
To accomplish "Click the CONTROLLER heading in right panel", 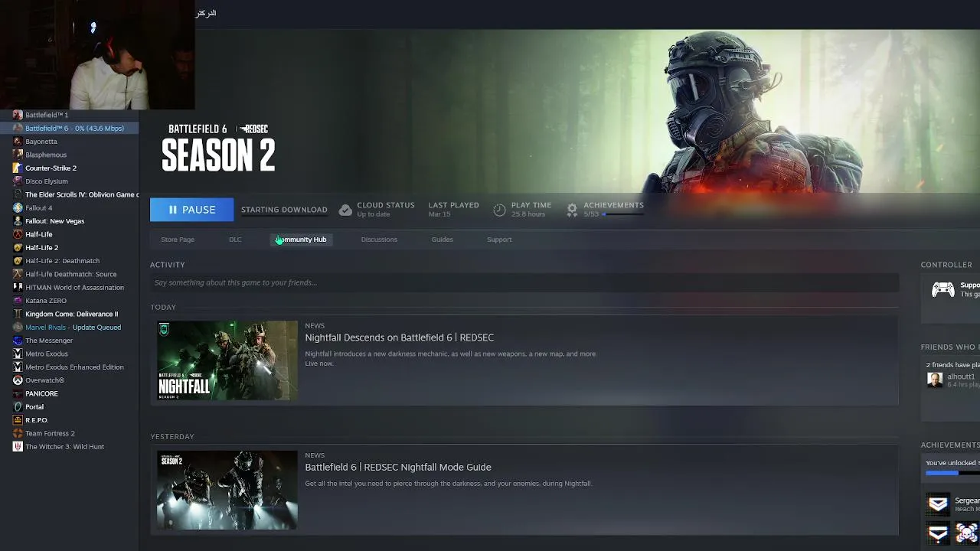I will [946, 265].
